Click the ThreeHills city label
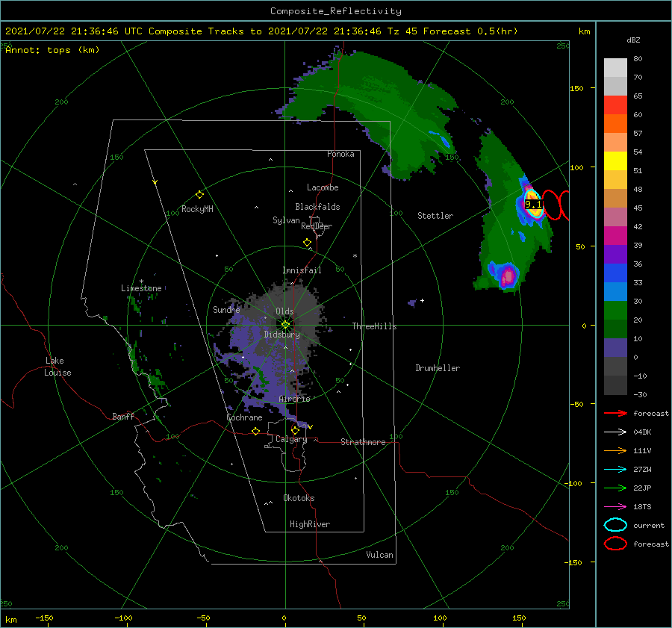Screen dimensions: 672x628 [375, 326]
